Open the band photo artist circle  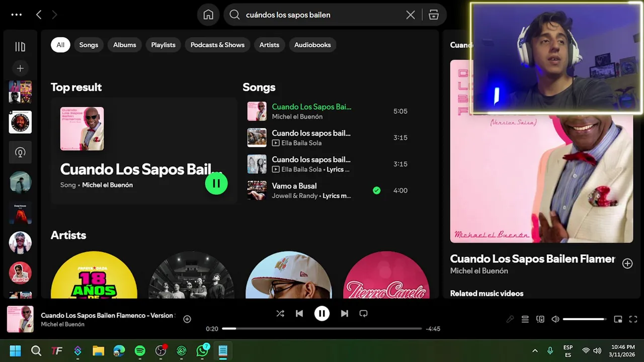click(x=191, y=275)
